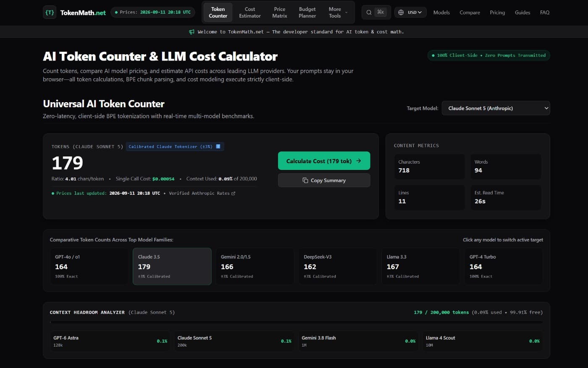Click the search magnifier icon

(369, 12)
